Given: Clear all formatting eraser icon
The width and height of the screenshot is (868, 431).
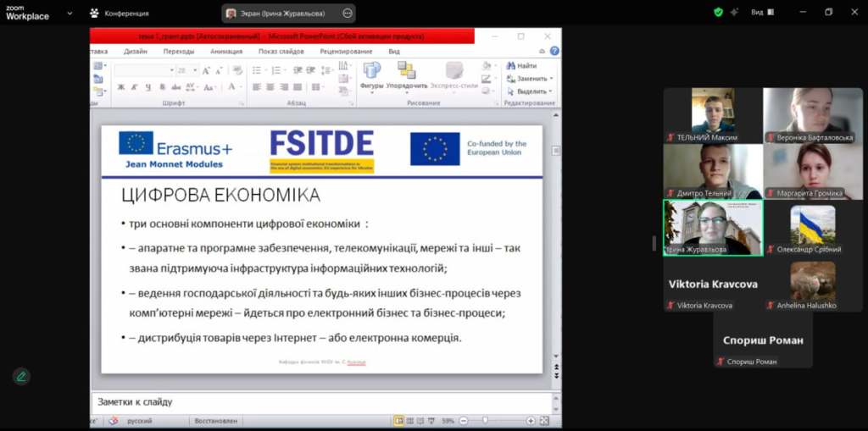Looking at the screenshot, I should 238,70.
